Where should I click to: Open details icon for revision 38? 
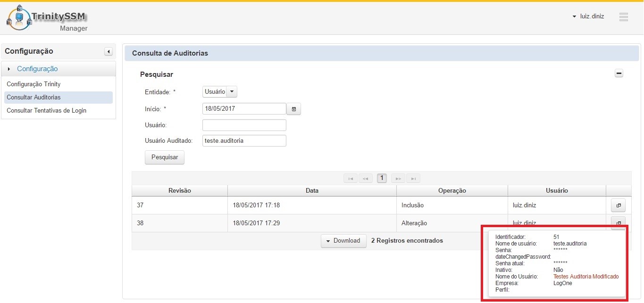pyautogui.click(x=618, y=222)
